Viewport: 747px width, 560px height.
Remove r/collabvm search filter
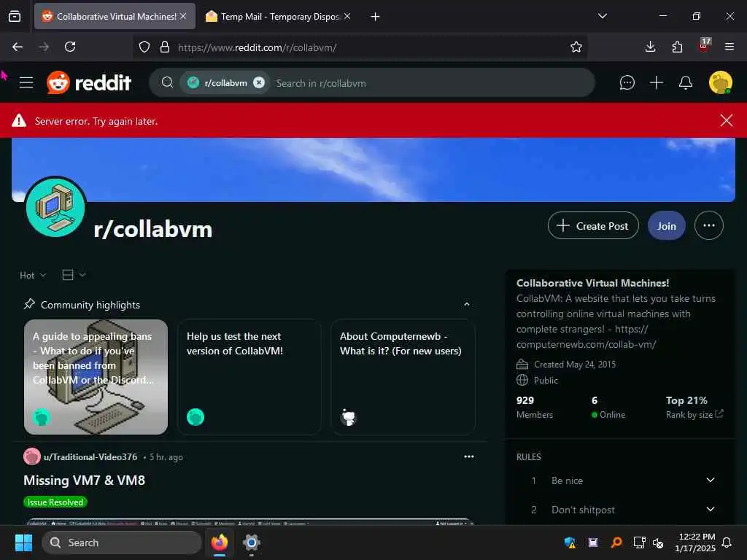pyautogui.click(x=259, y=82)
